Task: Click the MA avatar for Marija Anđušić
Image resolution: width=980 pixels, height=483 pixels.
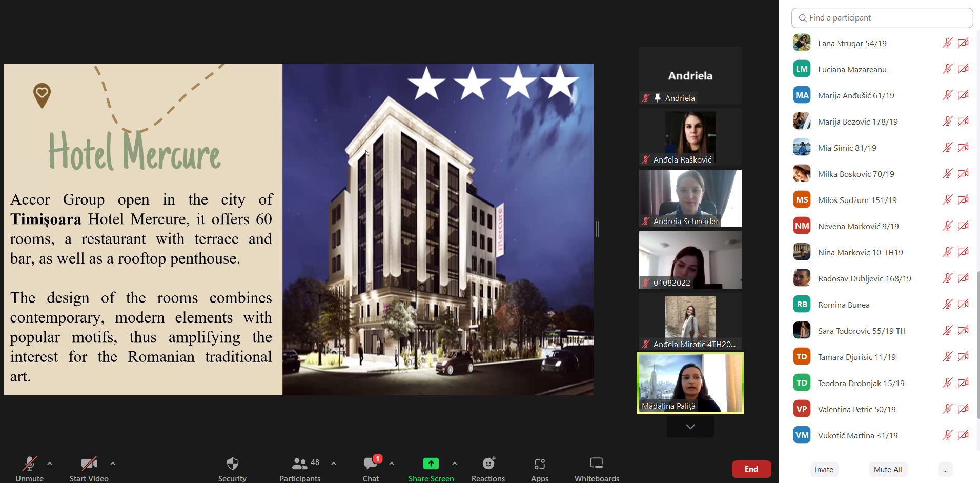Action: (802, 95)
